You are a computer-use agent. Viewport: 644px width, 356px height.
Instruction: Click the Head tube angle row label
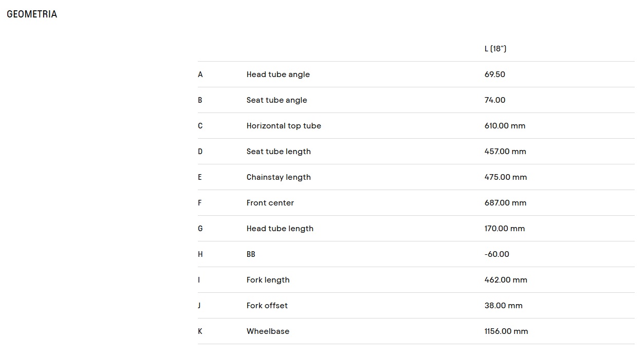coord(278,74)
